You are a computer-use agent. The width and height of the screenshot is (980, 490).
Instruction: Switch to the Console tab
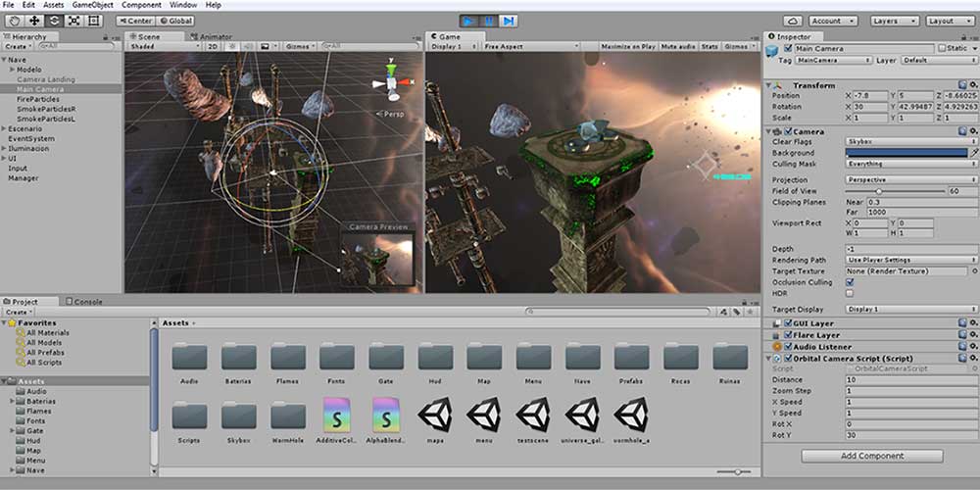coord(83,301)
